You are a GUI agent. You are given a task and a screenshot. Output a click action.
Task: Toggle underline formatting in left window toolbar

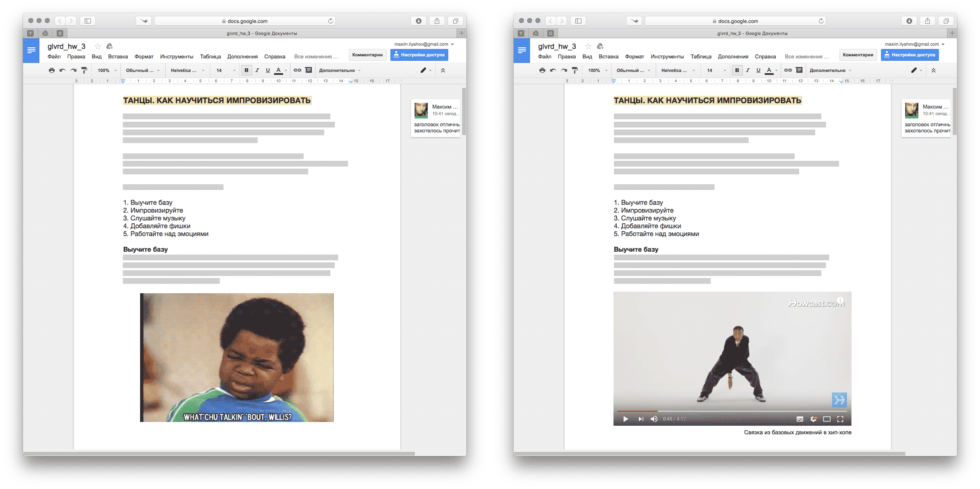pos(268,70)
